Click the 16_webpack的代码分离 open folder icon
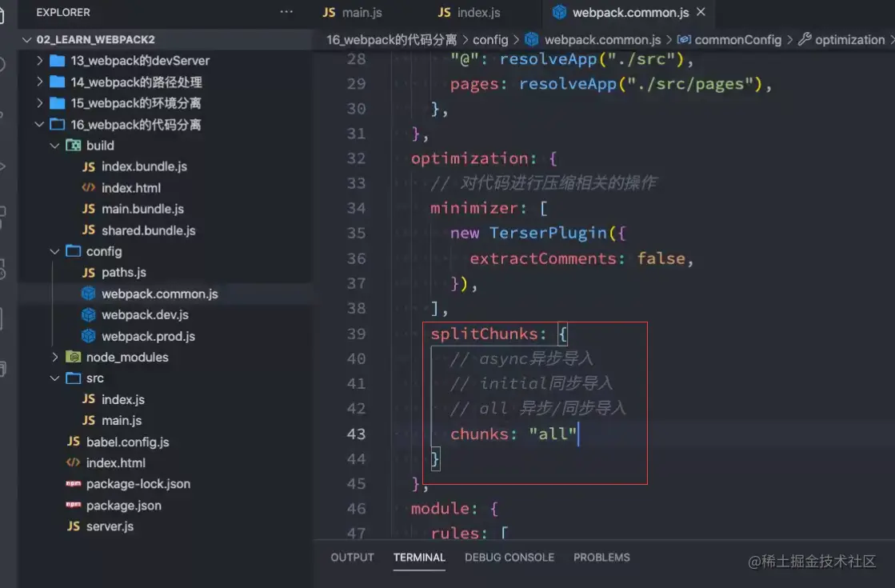This screenshot has width=895, height=588. coord(57,125)
